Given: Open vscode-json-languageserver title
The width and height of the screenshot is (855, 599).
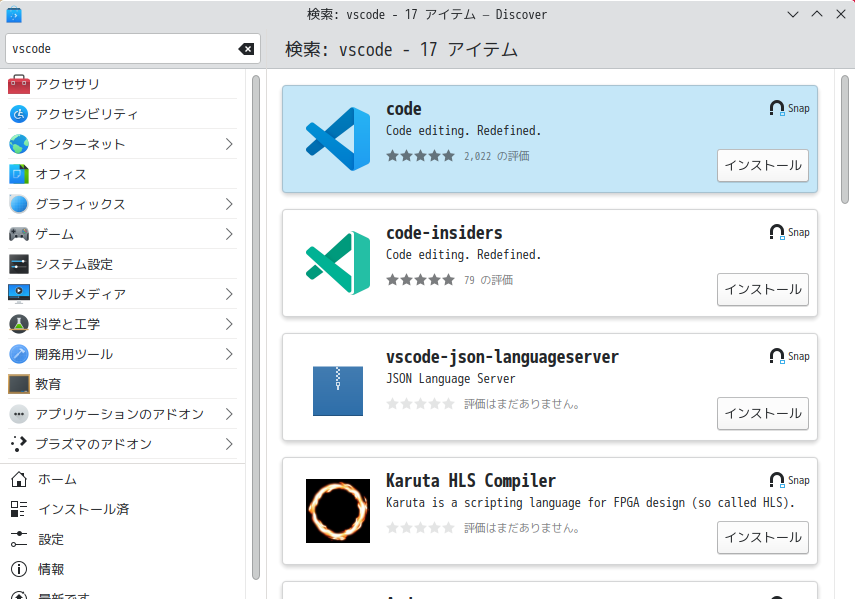Looking at the screenshot, I should pyautogui.click(x=502, y=357).
